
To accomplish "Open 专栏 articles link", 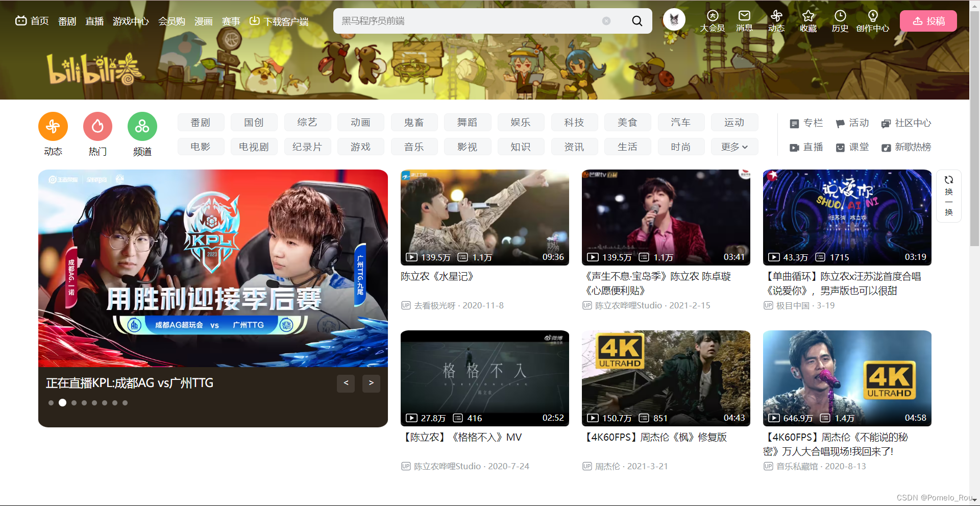I will click(x=806, y=123).
